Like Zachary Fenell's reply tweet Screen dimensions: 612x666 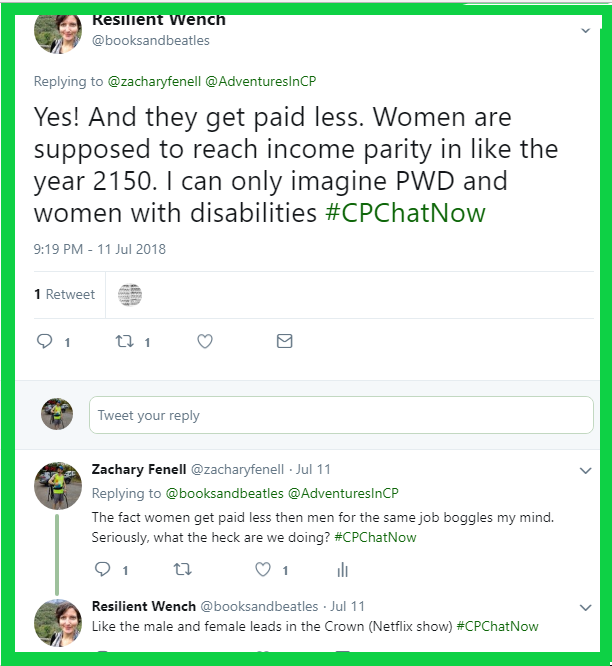(x=263, y=569)
